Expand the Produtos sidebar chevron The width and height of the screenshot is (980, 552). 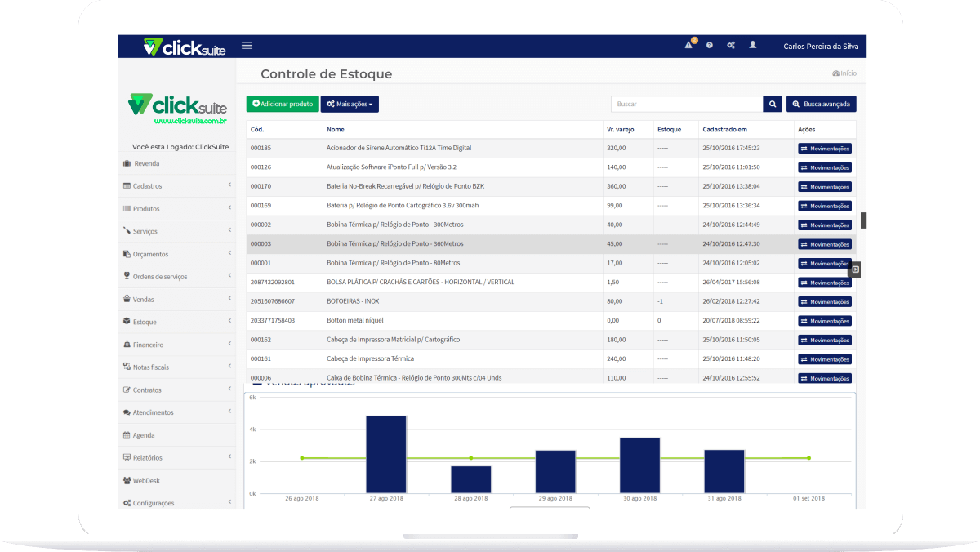[230, 208]
